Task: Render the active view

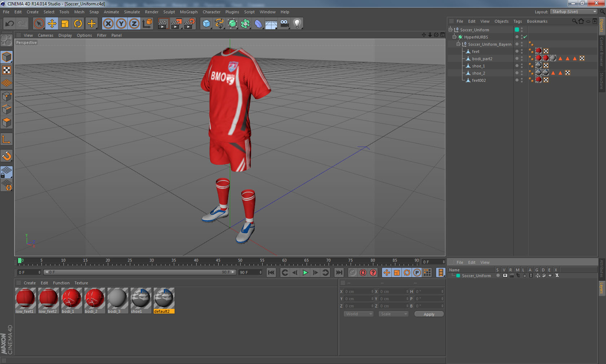Action: [163, 24]
